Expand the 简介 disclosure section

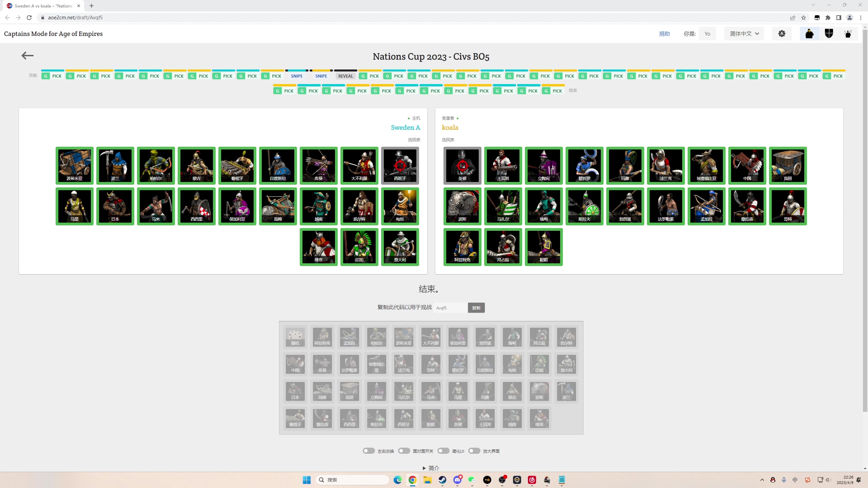[431, 468]
